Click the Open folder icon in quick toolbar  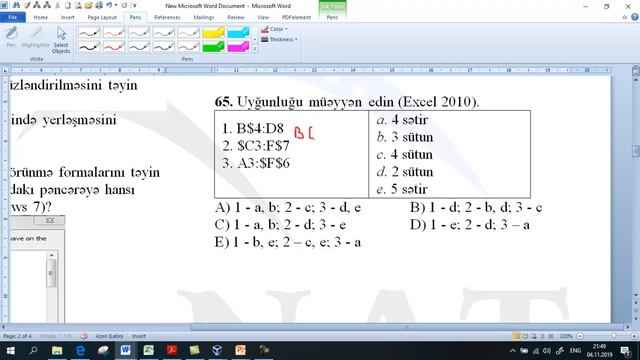(x=88, y=5)
